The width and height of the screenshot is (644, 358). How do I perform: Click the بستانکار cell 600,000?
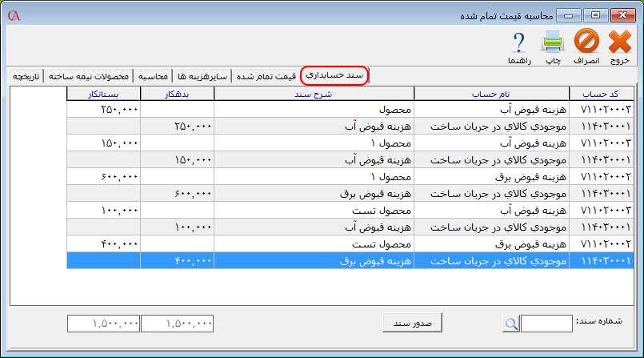tap(103, 177)
